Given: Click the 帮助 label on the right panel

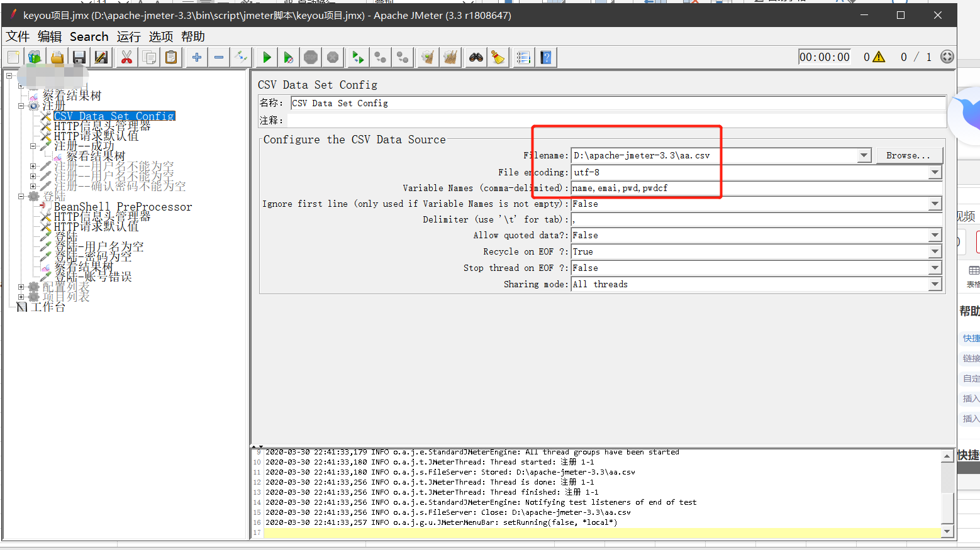Looking at the screenshot, I should coord(969,310).
